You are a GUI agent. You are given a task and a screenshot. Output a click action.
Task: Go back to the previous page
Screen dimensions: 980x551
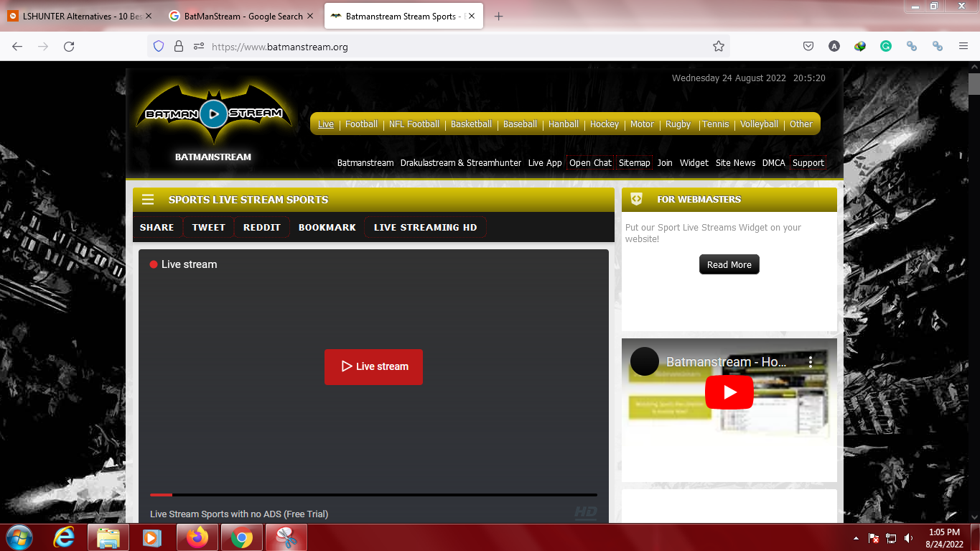17,47
